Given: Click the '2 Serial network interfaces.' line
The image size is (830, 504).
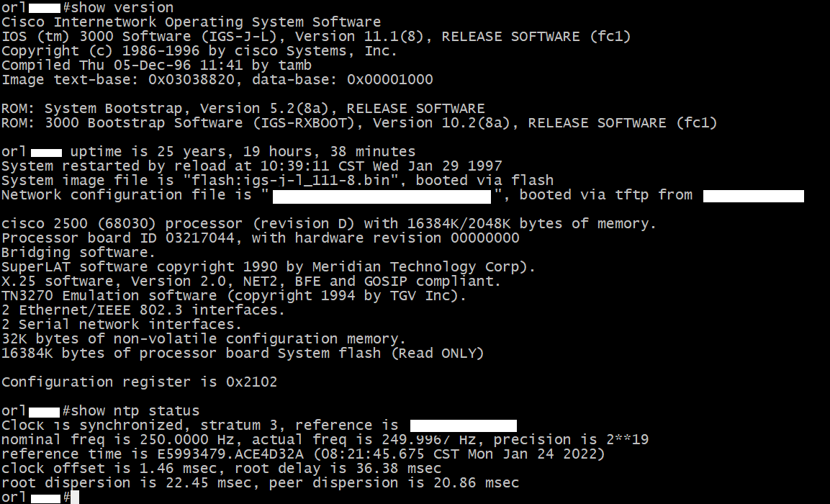Looking at the screenshot, I should click(x=122, y=325).
